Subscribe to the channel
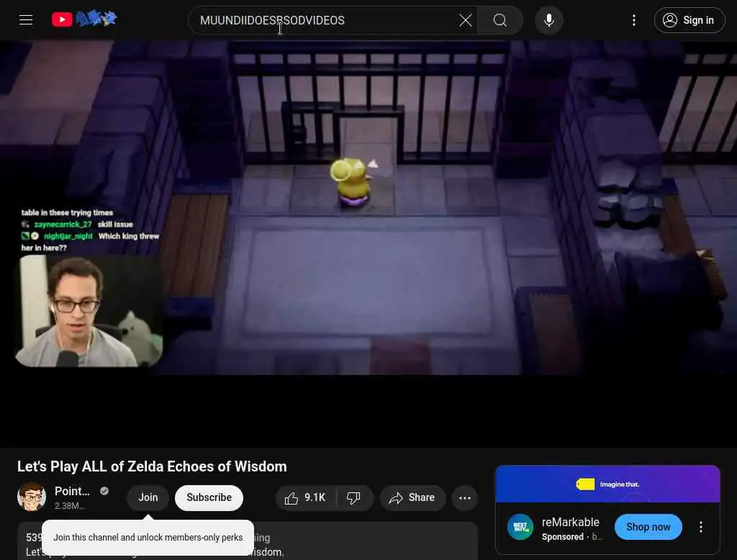Viewport: 737px width, 560px height. [209, 497]
